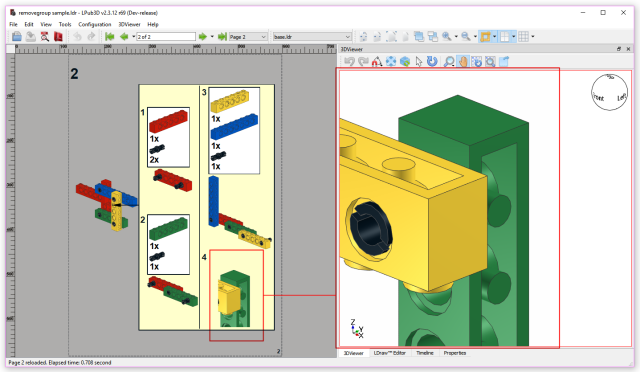640x372 pixels.
Task: Jump to the first page with the green arrow
Action: tap(109, 37)
